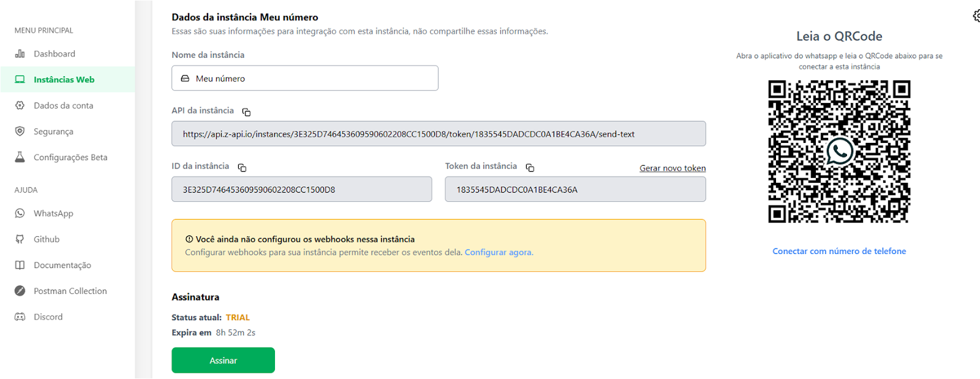
Task: Click the warning icon in webhooks alert
Action: [189, 239]
